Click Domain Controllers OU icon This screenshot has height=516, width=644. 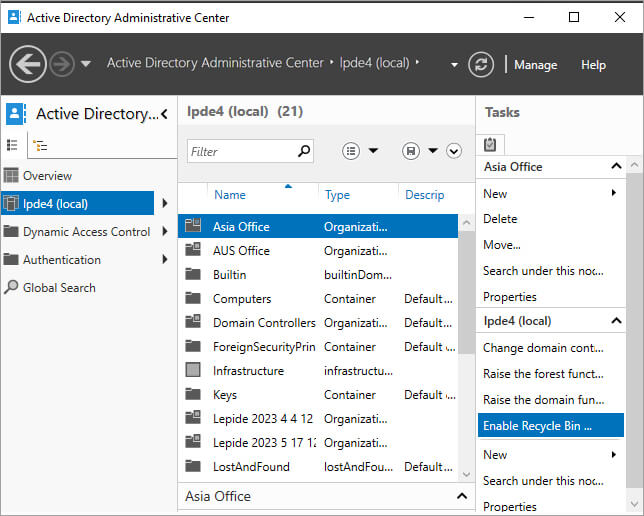pyautogui.click(x=193, y=322)
